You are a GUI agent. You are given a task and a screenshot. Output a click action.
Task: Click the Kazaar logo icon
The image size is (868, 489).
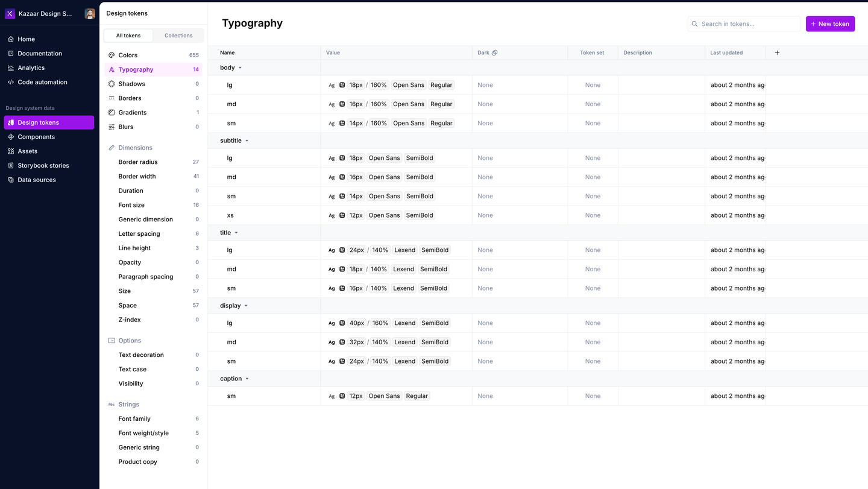[10, 14]
